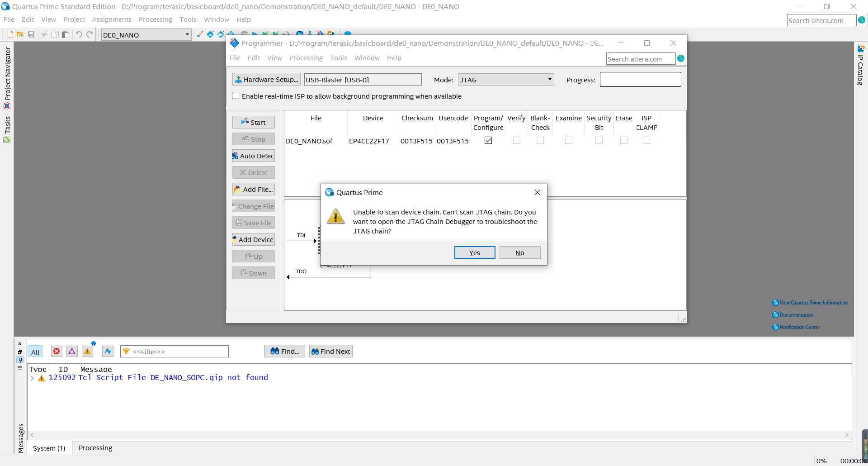Viewport: 868px width, 466px height.
Task: Click the Cut scissors icon
Action: click(44, 34)
